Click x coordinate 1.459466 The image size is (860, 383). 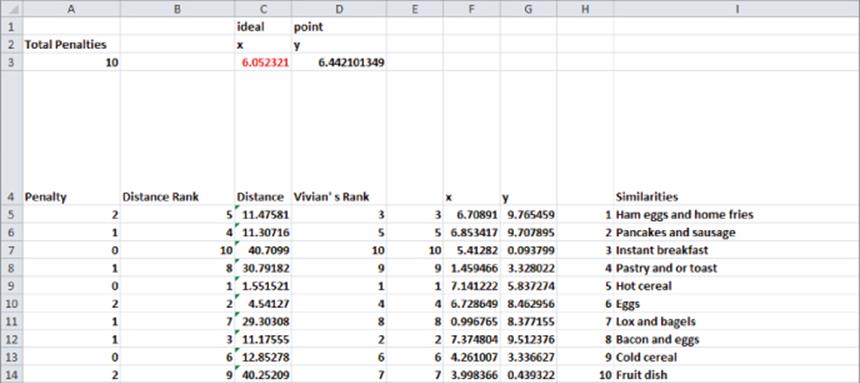tap(472, 268)
